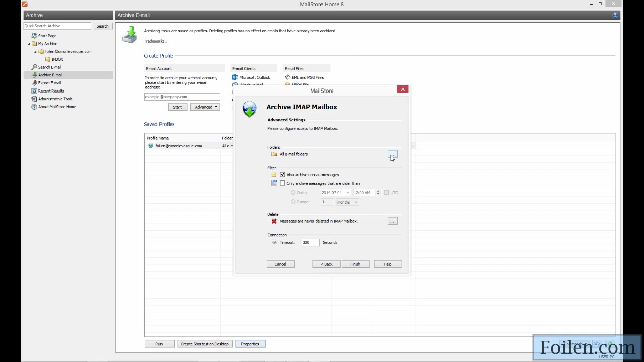Click the Range number input field
Image resolution: width=644 pixels, height=362 pixels.
tap(327, 202)
